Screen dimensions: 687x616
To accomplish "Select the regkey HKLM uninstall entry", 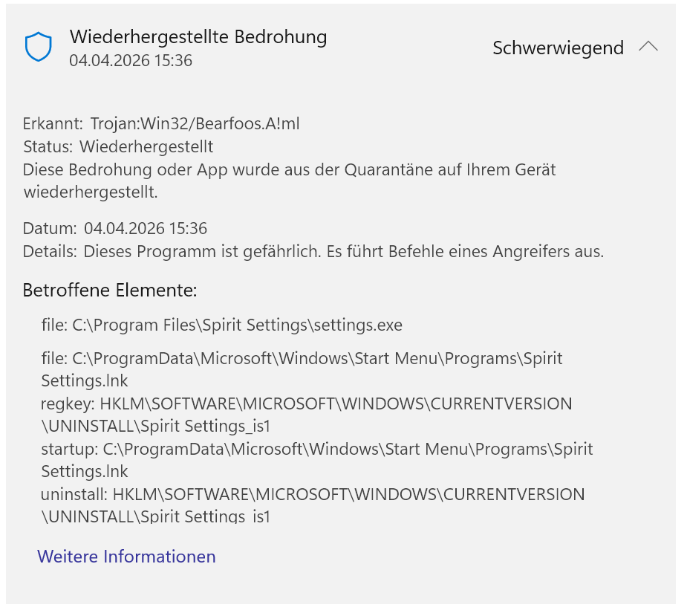I will coord(306,415).
